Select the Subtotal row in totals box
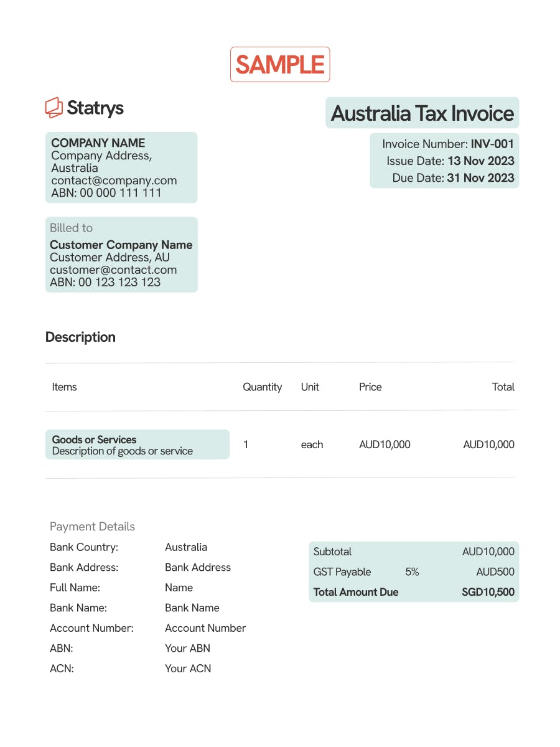 point(414,552)
